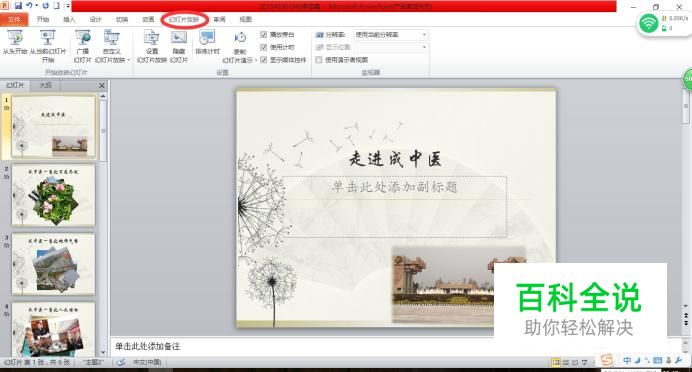Select slide 3 thumbnail with building photos

click(53, 264)
